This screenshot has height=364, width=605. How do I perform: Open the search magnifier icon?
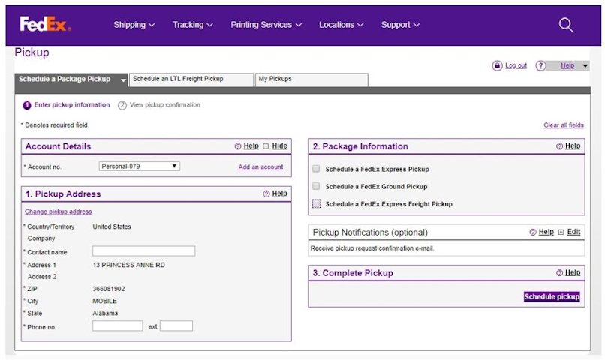coord(566,25)
